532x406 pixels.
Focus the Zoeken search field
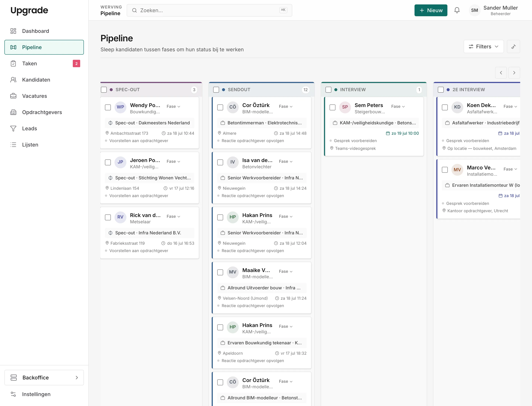(209, 10)
